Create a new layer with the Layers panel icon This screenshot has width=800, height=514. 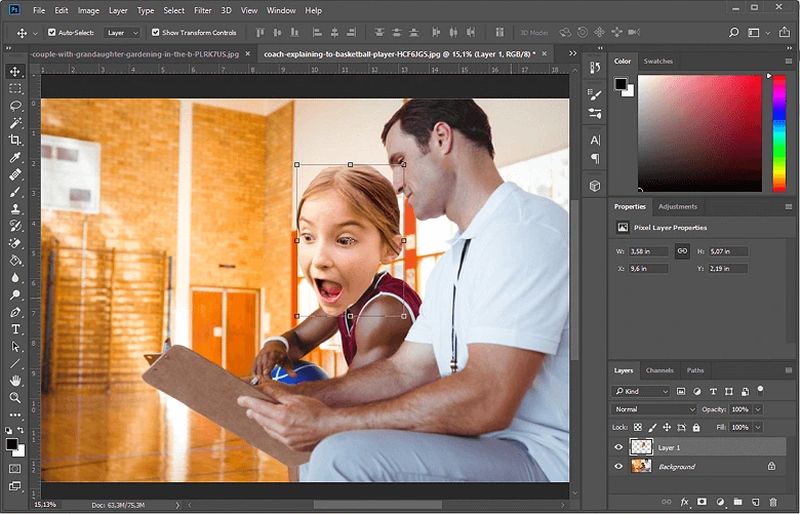pos(754,501)
